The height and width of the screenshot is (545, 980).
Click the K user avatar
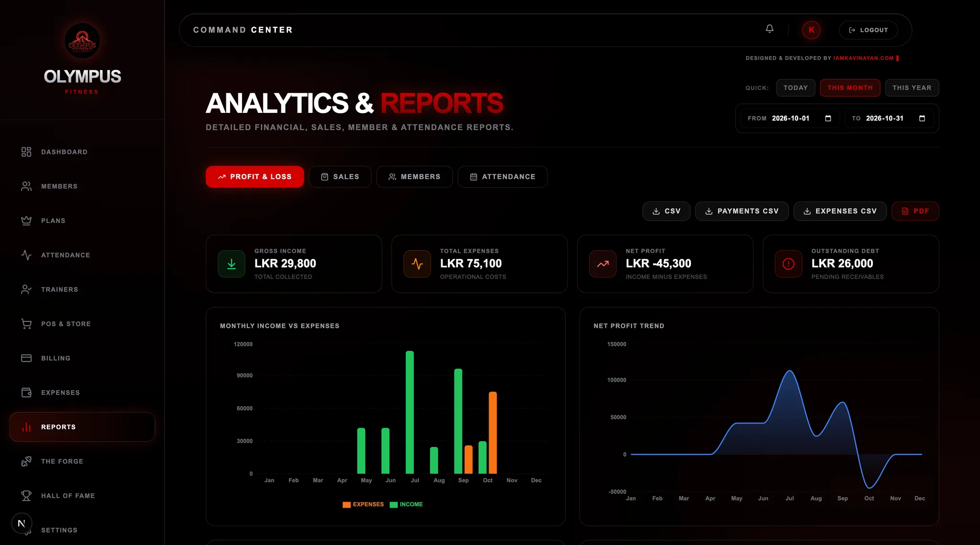[812, 30]
